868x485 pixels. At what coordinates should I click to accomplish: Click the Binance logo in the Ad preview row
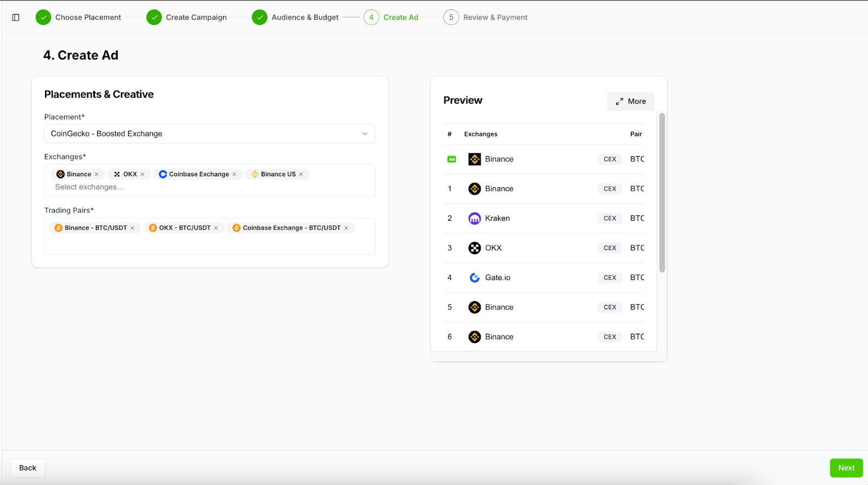tap(475, 159)
